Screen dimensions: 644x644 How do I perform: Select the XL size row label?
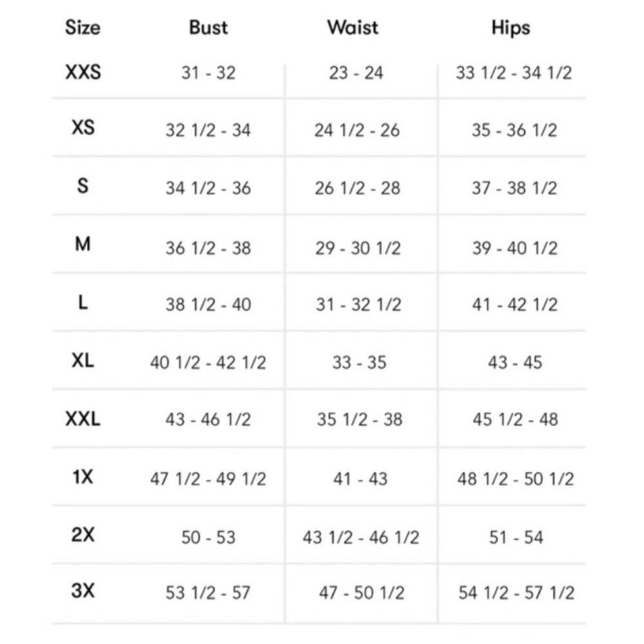coord(82,361)
